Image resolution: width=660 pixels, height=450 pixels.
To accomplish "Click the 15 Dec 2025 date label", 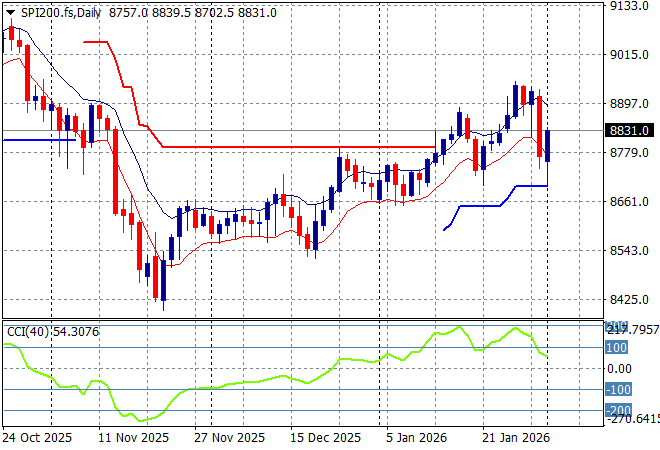I will click(325, 438).
